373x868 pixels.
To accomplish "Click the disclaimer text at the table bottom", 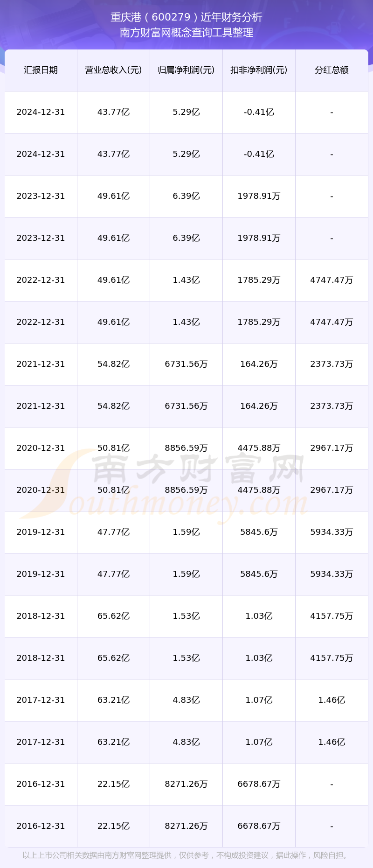I will [186, 855].
